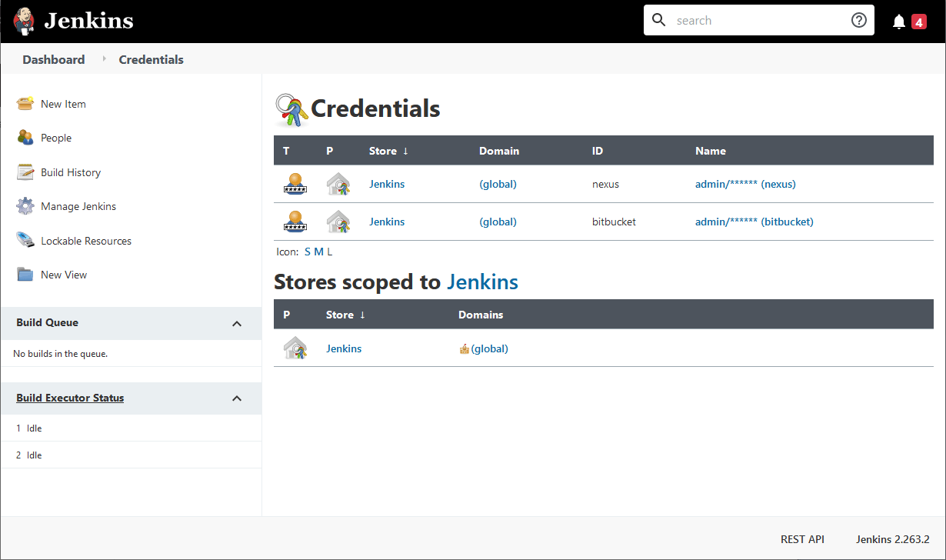Image resolution: width=946 pixels, height=560 pixels.
Task: Set icon size to L
Action: coord(330,252)
